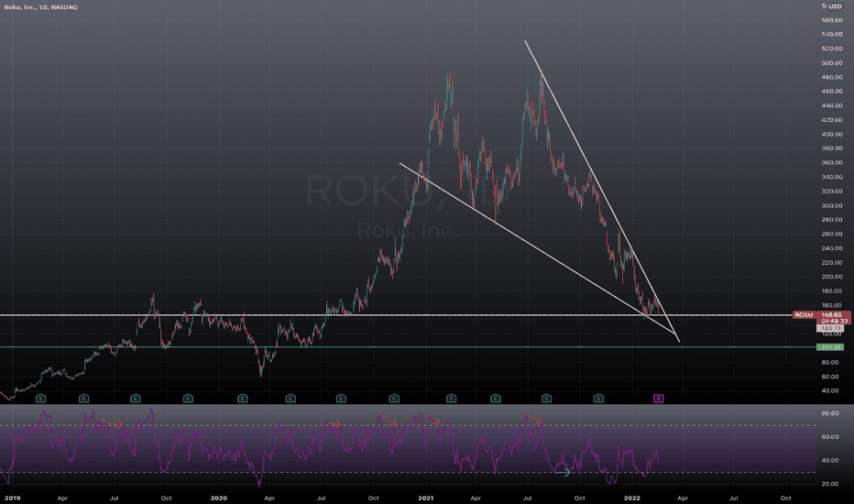
Task: Select the green arrow drawing in RSI pane
Action: 563,473
